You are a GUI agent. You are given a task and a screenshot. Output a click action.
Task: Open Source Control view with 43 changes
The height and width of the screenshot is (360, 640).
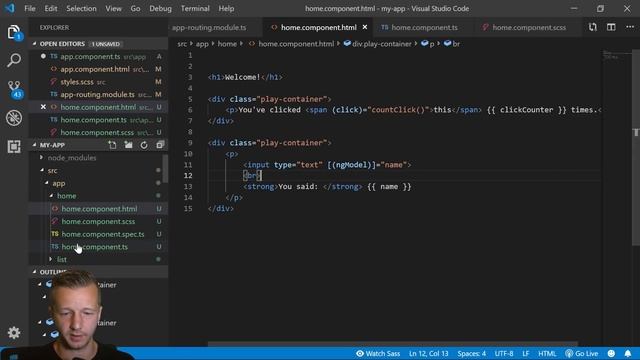coord(14,89)
